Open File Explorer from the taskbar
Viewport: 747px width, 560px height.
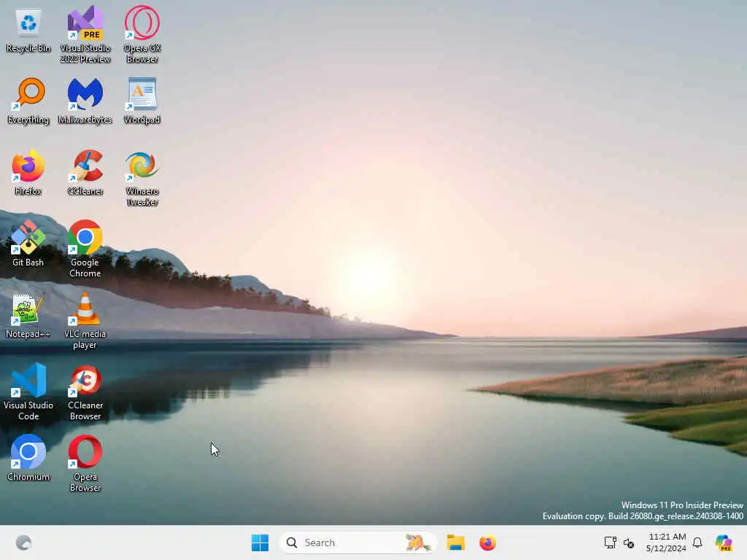point(455,542)
